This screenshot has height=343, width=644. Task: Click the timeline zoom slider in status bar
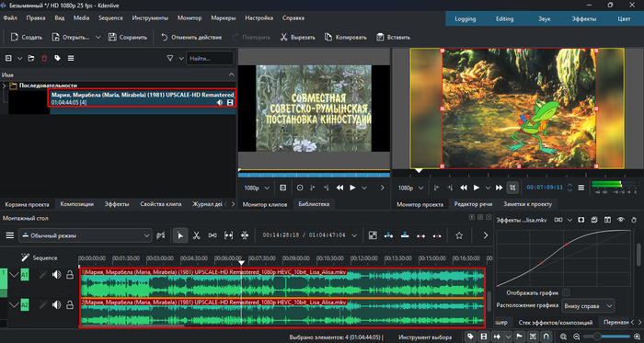pyautogui.click(x=606, y=336)
